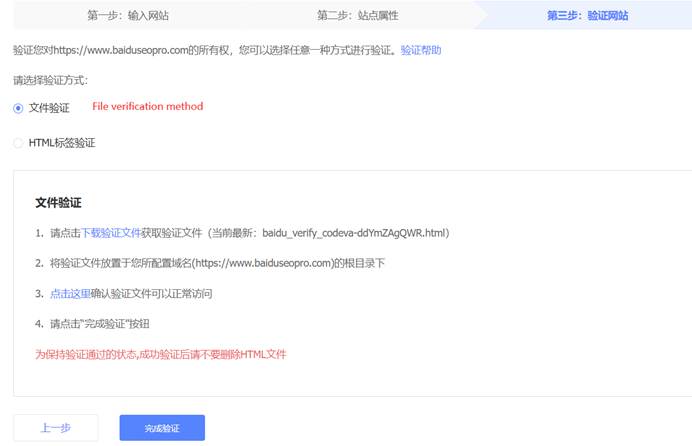Click the 下载验证文件 download link
This screenshot has height=446, width=692.
pos(111,233)
